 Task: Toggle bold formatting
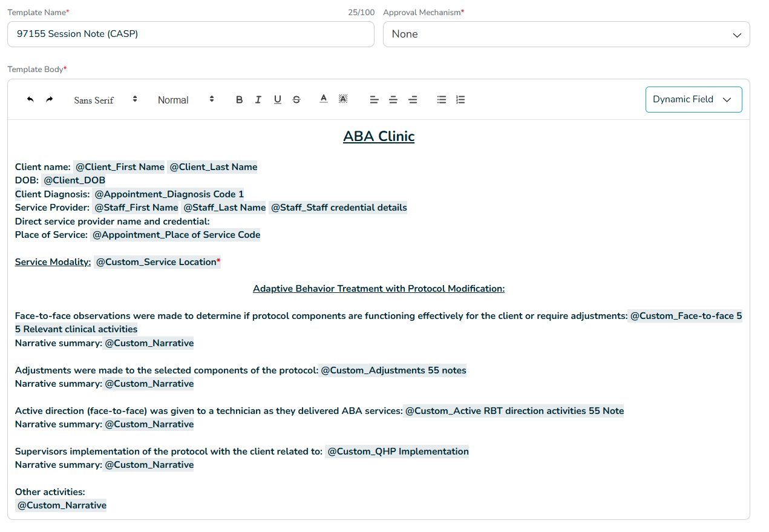(240, 100)
